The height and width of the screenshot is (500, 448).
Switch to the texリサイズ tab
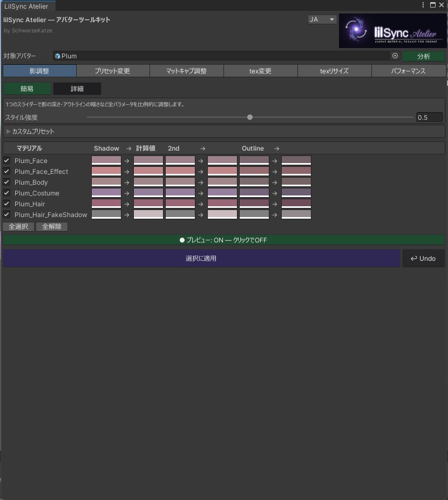click(334, 70)
